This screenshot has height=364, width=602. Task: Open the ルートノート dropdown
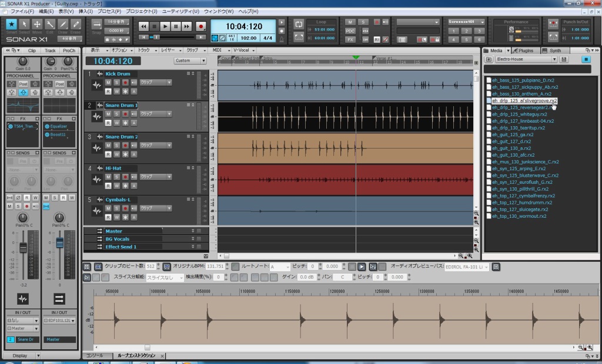tap(279, 267)
